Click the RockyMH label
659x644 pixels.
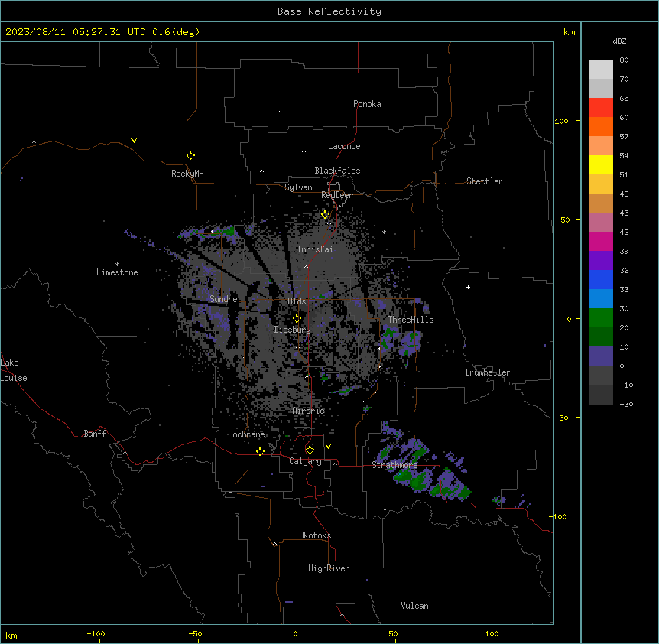[187, 174]
